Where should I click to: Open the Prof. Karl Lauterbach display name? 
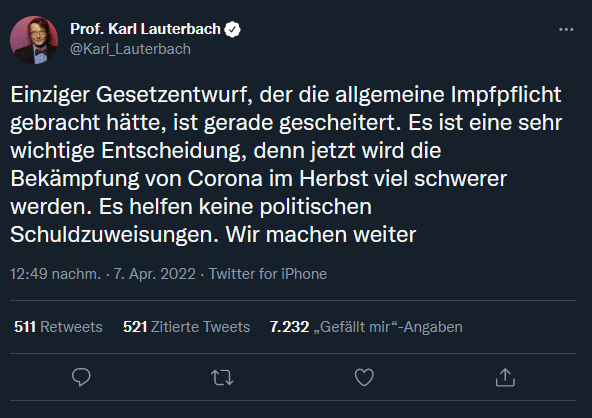[145, 29]
